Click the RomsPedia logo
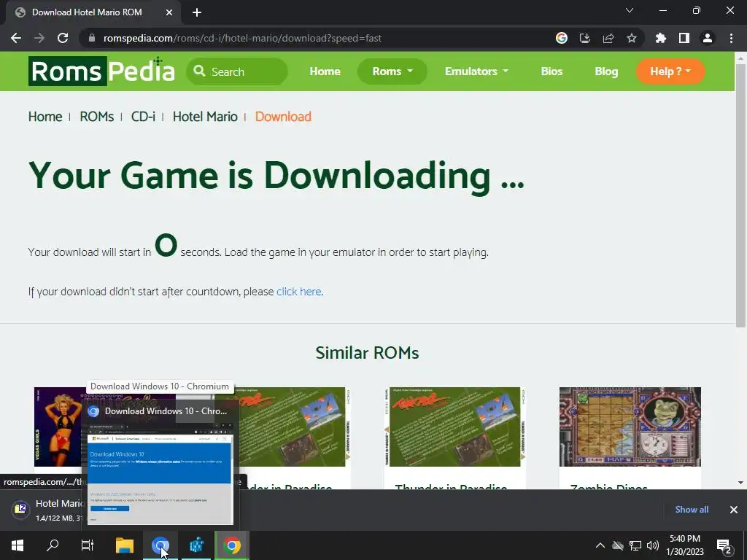 pos(101,71)
